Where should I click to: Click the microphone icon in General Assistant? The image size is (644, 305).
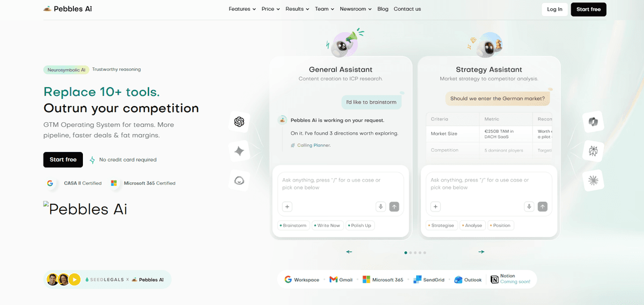380,207
